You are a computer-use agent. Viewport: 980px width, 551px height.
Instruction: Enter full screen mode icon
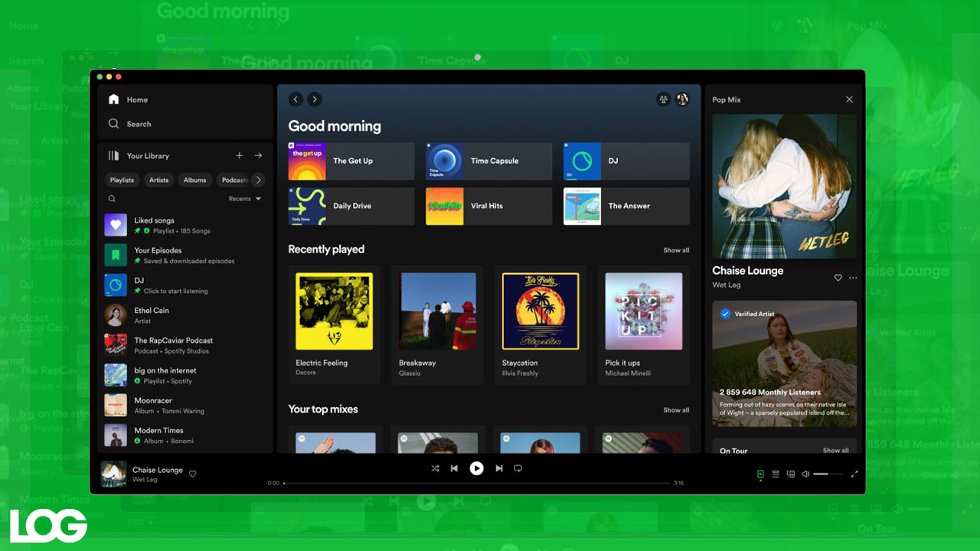pyautogui.click(x=854, y=474)
